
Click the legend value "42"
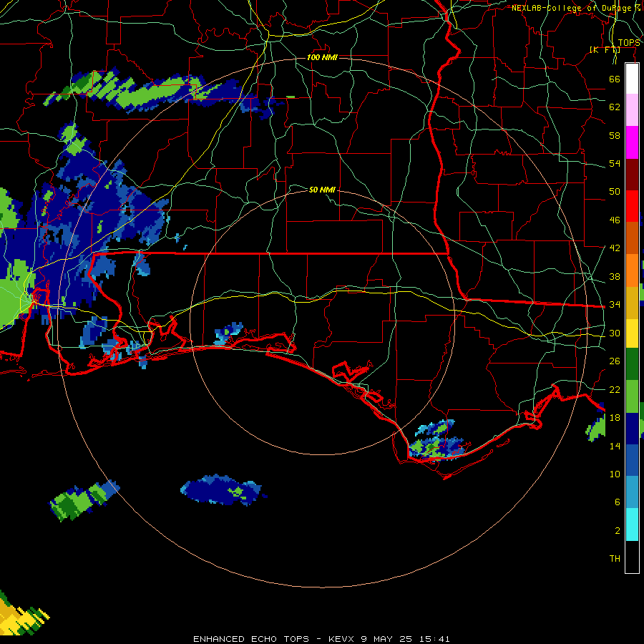coord(615,248)
